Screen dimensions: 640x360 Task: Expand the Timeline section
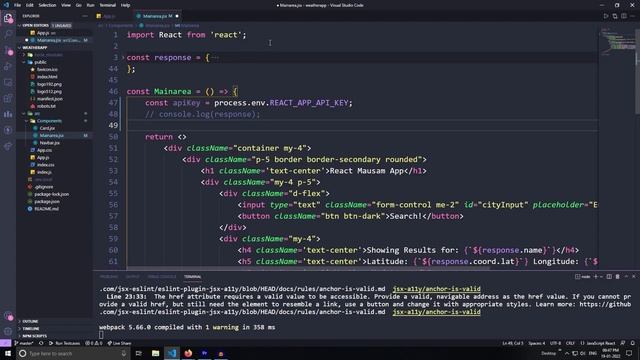[x=20, y=329]
